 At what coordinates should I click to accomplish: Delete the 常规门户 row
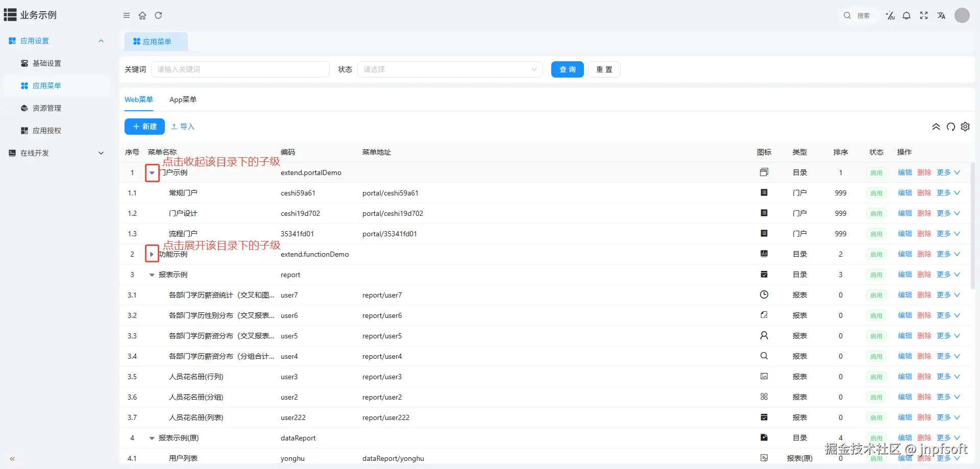pyautogui.click(x=924, y=193)
